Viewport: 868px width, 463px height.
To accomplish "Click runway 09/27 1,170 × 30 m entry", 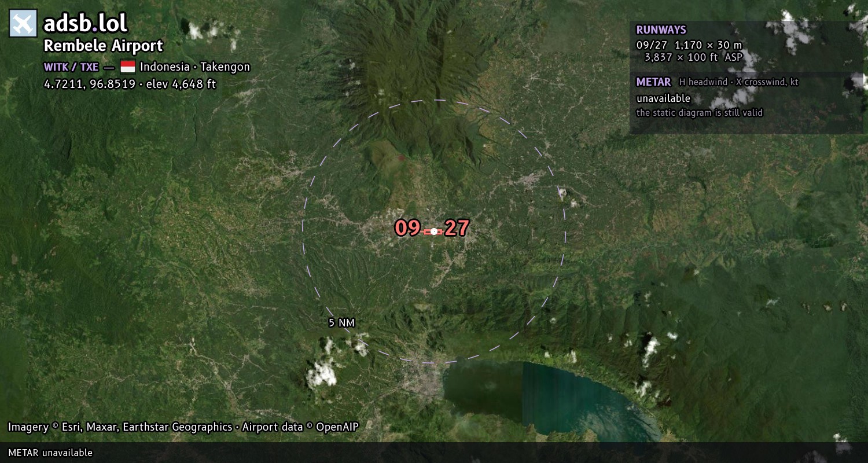I will click(x=689, y=45).
